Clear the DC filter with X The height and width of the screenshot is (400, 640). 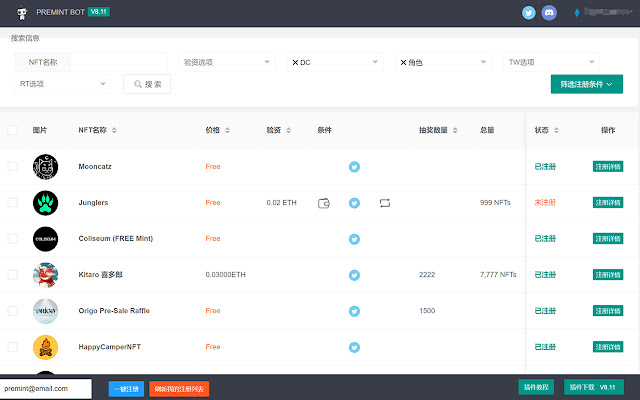point(295,62)
